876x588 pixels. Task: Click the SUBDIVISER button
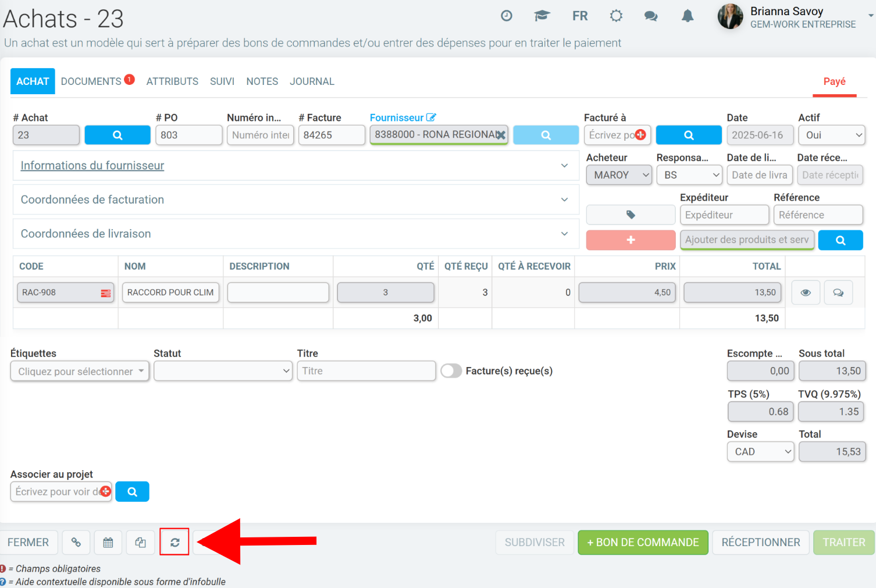[x=535, y=542]
